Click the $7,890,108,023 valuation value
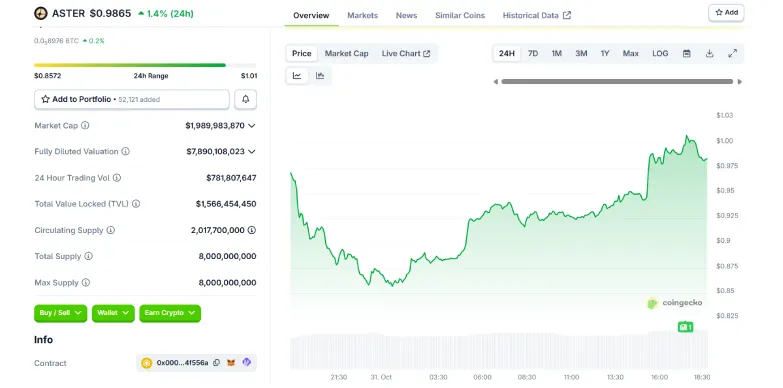The height and width of the screenshot is (388, 783). click(x=215, y=152)
